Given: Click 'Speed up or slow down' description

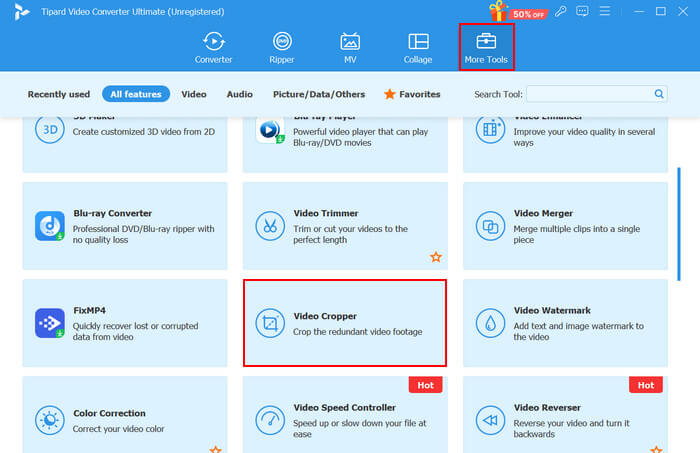Looking at the screenshot, I should tap(359, 428).
